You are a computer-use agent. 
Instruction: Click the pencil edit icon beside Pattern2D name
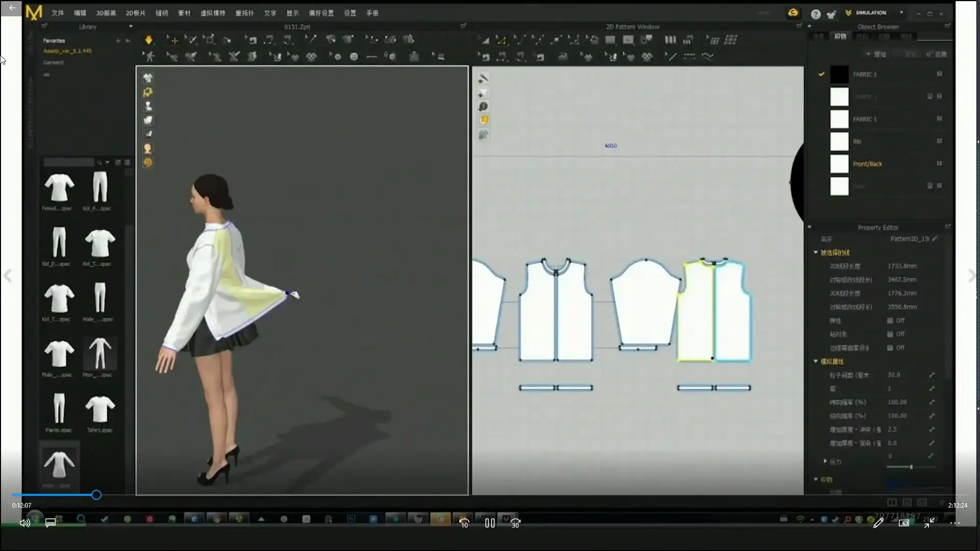(x=935, y=239)
